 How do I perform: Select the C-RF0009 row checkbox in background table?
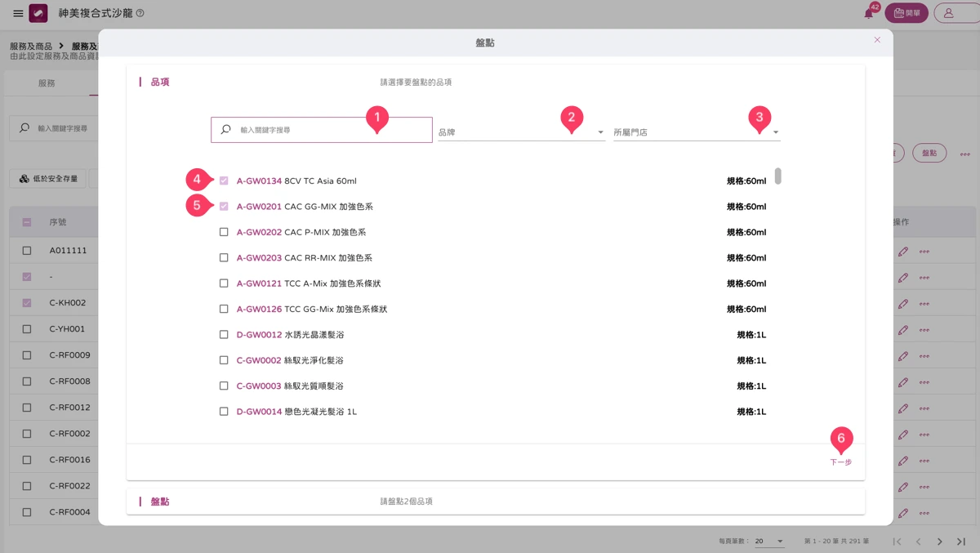point(27,355)
